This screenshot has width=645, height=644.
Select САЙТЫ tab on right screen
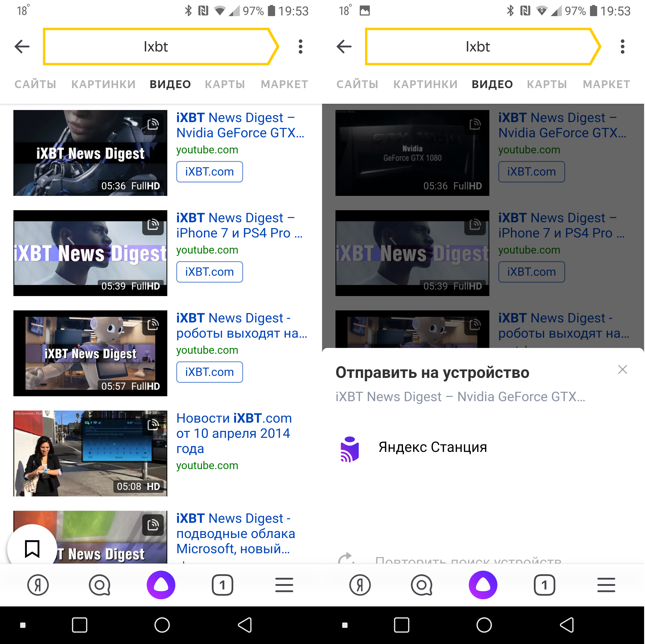tap(357, 84)
